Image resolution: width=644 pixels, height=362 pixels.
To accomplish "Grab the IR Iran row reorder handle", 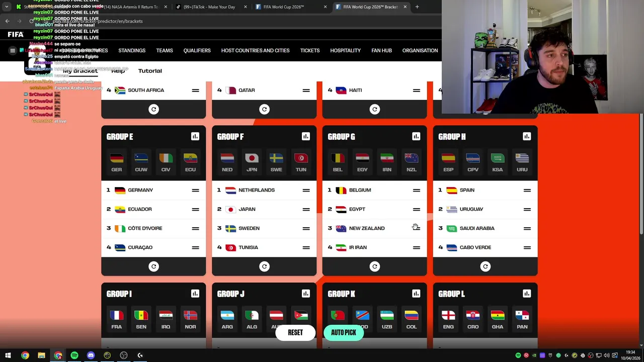I will point(417,247).
